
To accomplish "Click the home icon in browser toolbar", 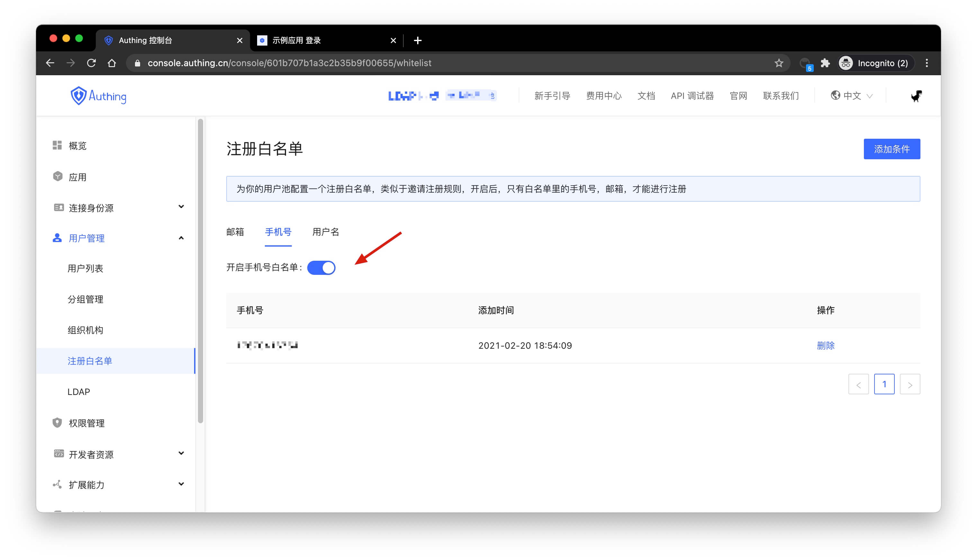I will coord(112,63).
